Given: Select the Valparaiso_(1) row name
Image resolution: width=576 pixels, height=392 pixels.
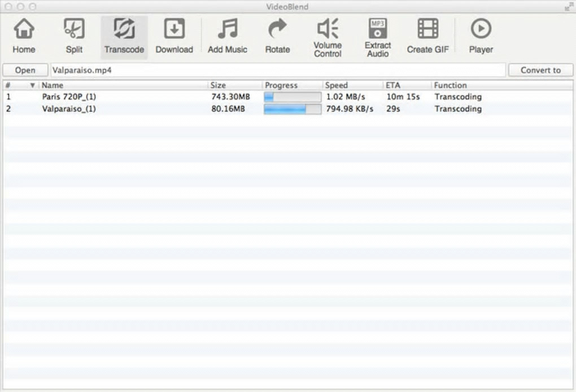Looking at the screenshot, I should tap(69, 109).
